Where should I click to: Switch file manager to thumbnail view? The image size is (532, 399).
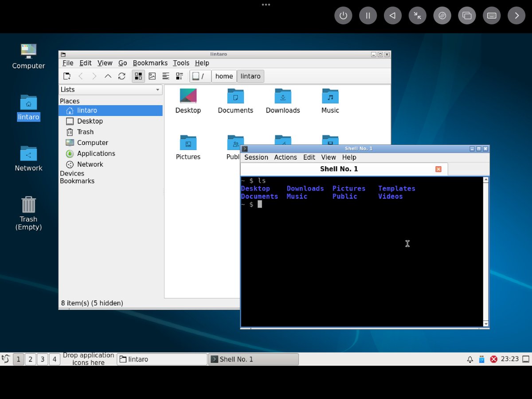click(152, 76)
